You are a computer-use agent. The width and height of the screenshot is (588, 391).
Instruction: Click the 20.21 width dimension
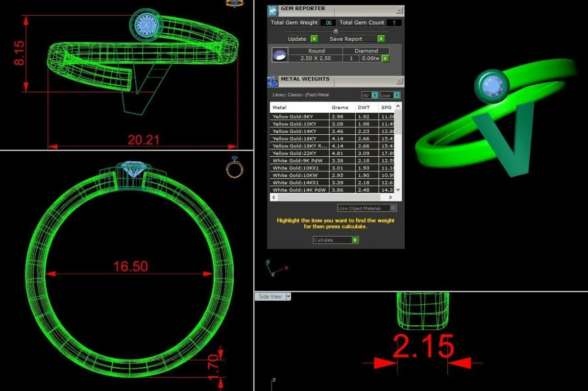coord(144,140)
